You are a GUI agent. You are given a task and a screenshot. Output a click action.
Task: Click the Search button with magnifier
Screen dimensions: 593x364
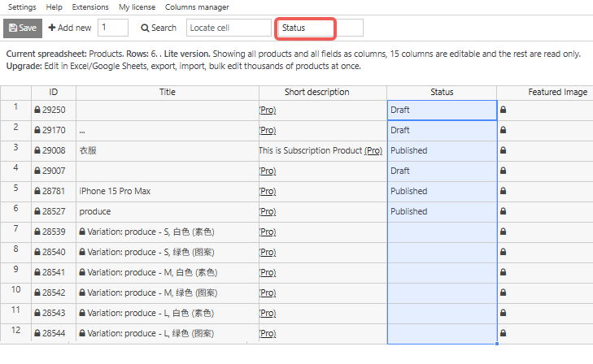[159, 28]
